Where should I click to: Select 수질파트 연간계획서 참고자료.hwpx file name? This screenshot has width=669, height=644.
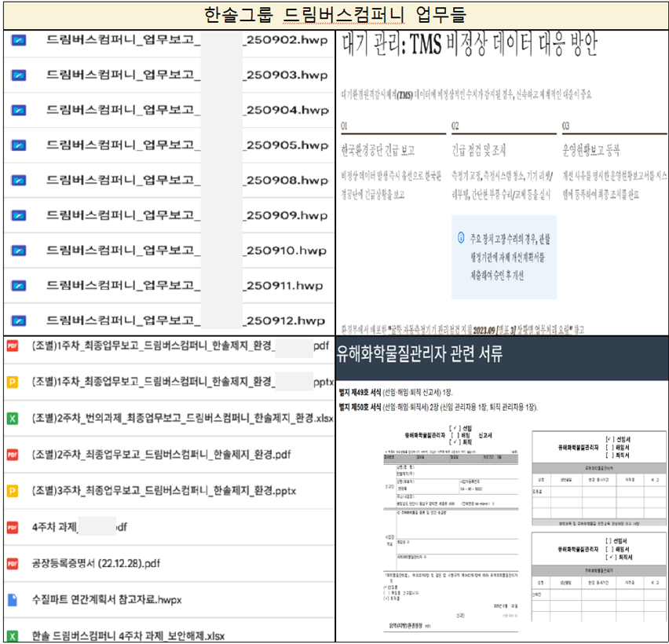tap(107, 599)
